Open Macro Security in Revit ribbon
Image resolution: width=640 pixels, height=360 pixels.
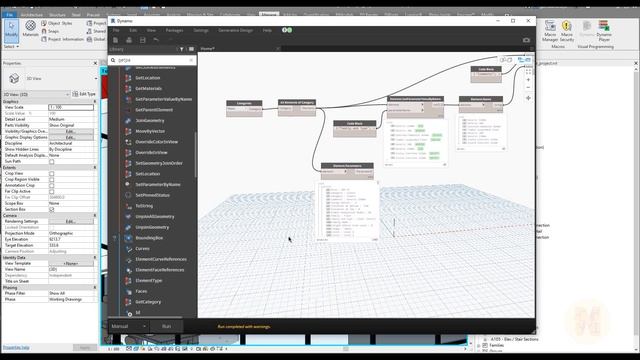click(x=567, y=31)
